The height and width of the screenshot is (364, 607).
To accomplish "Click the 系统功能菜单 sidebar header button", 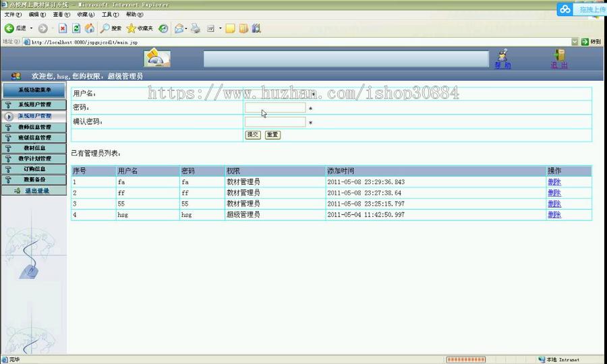I will point(34,90).
